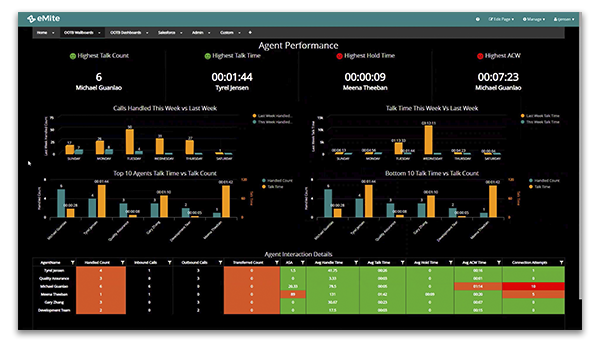Image resolution: width=600 pixels, height=360 pixels.
Task: Open the Home tab
Action: 42,33
